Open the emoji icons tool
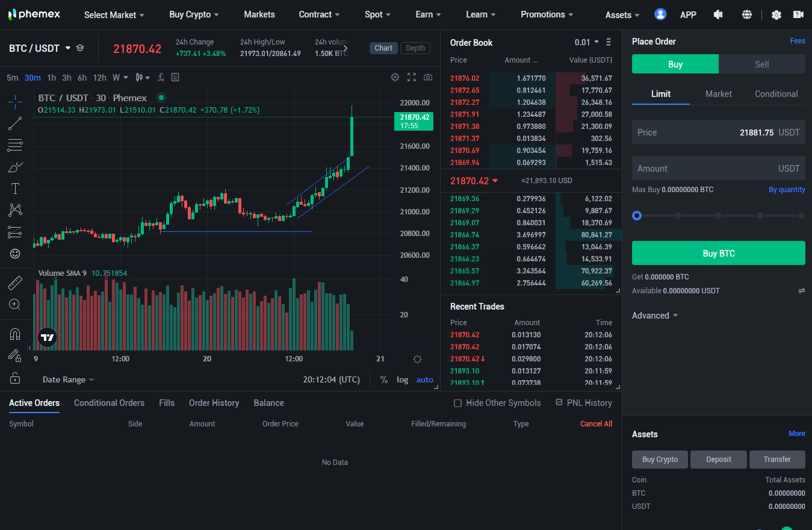The image size is (812, 530). (15, 254)
